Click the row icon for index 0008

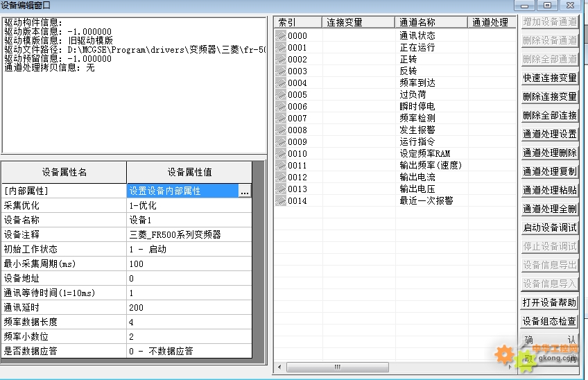pyautogui.click(x=281, y=130)
